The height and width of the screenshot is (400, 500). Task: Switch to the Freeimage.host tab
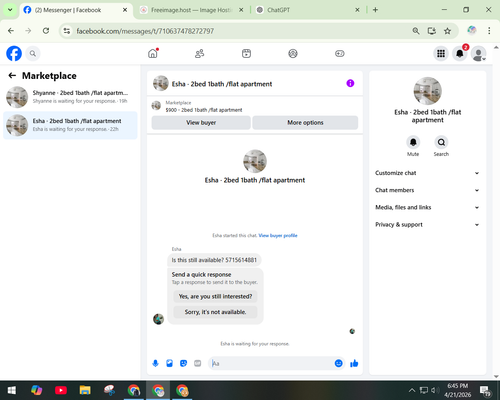(192, 10)
